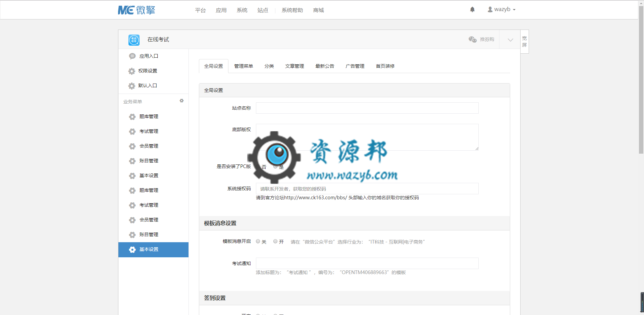644x315 pixels.
Task: Click the 考试通知 input field
Action: (367, 263)
